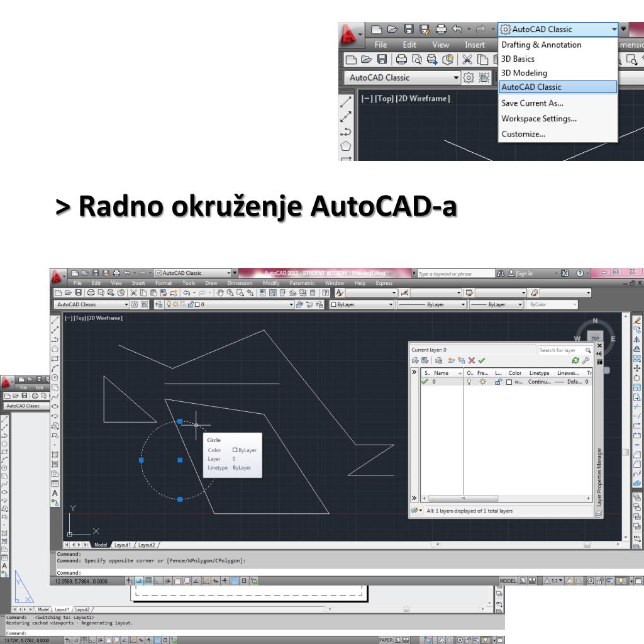Viewport: 644px width, 644px height.
Task: Select 3D Modeling from the workspace list
Action: (524, 73)
